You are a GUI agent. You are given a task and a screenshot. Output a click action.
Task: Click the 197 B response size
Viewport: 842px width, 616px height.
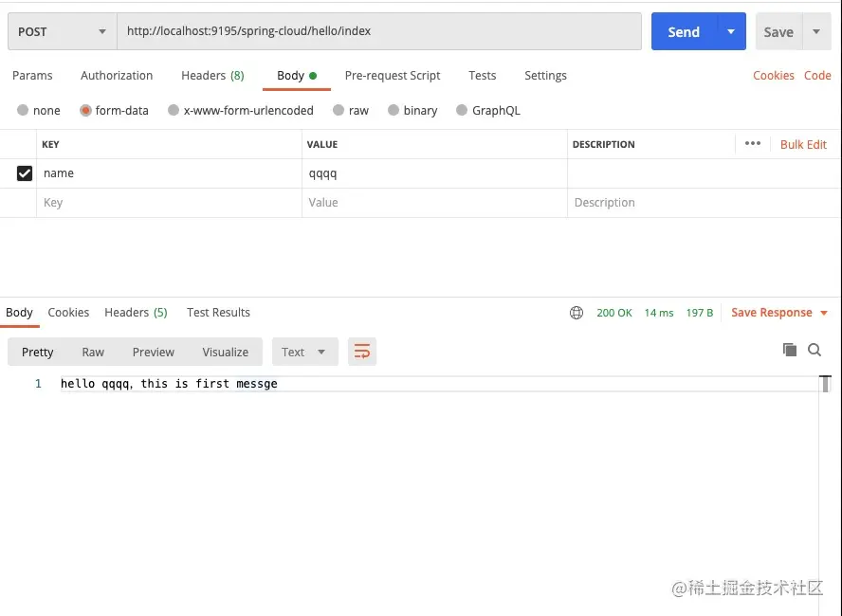click(699, 313)
